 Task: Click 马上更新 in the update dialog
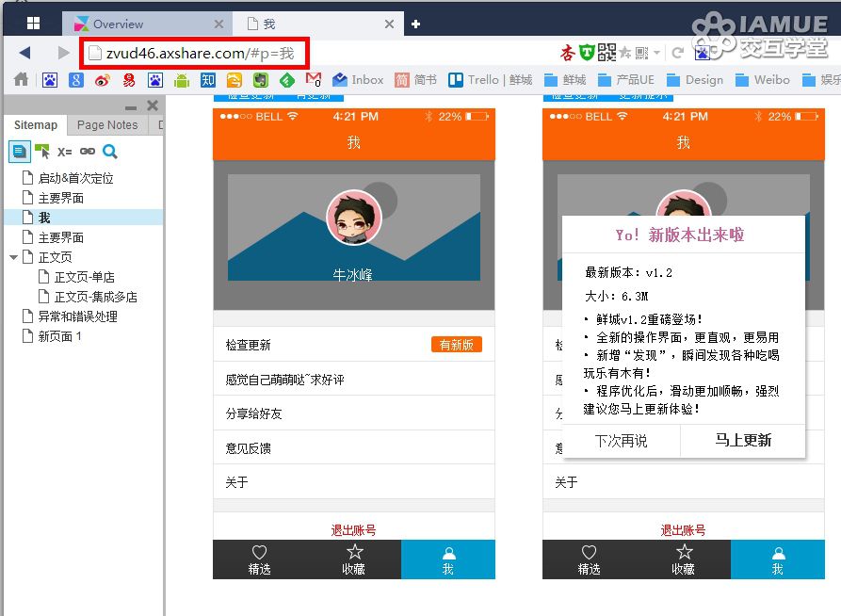click(743, 441)
